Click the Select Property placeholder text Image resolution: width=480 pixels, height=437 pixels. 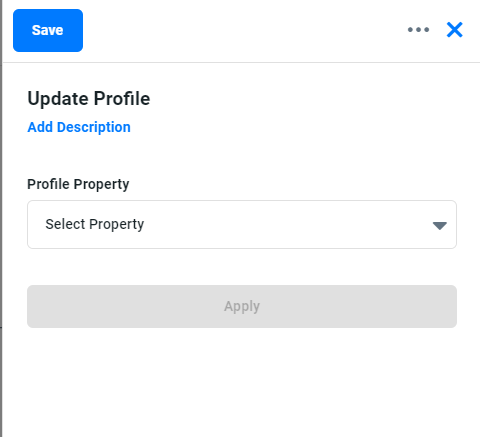95,224
